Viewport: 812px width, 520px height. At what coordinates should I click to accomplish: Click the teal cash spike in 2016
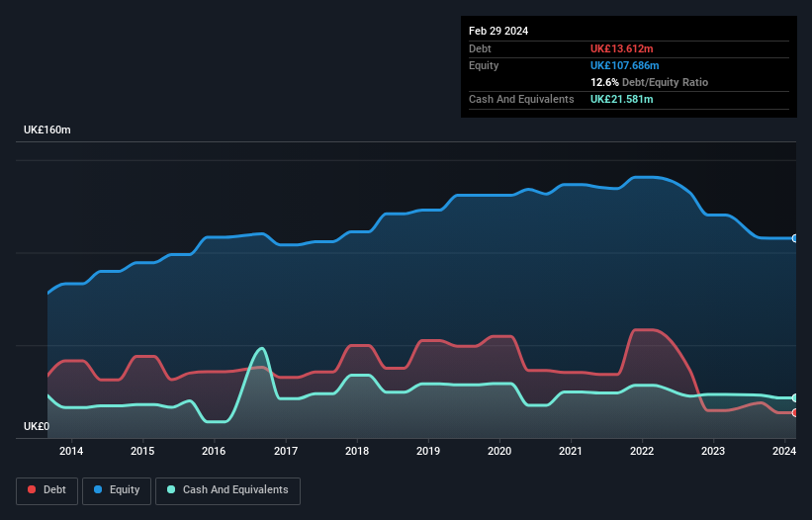[261, 350]
